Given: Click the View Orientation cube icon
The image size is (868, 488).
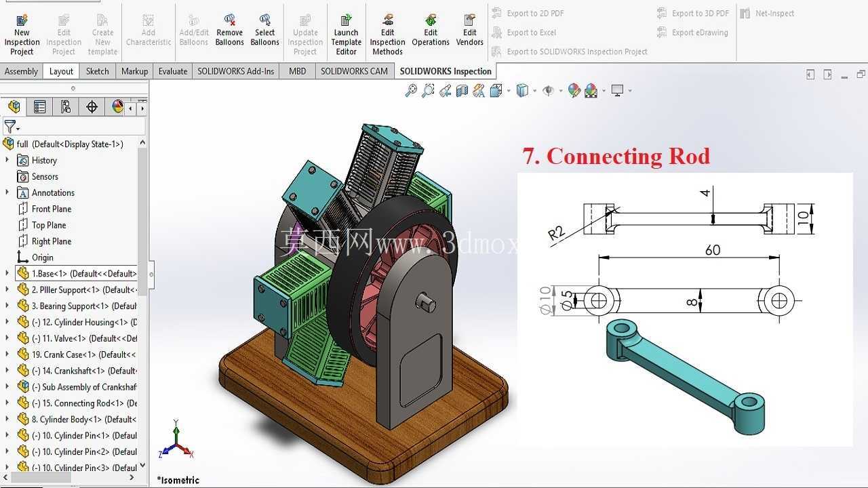Looking at the screenshot, I should coord(496,90).
